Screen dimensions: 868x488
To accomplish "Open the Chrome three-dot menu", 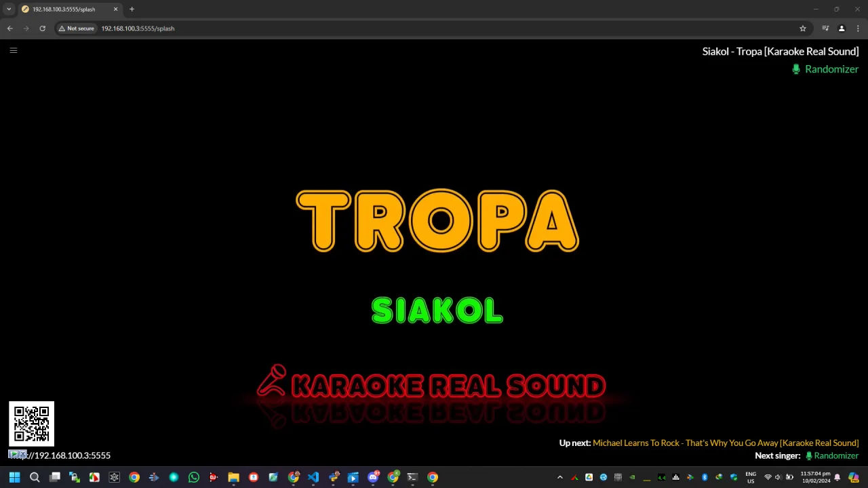I will (858, 28).
